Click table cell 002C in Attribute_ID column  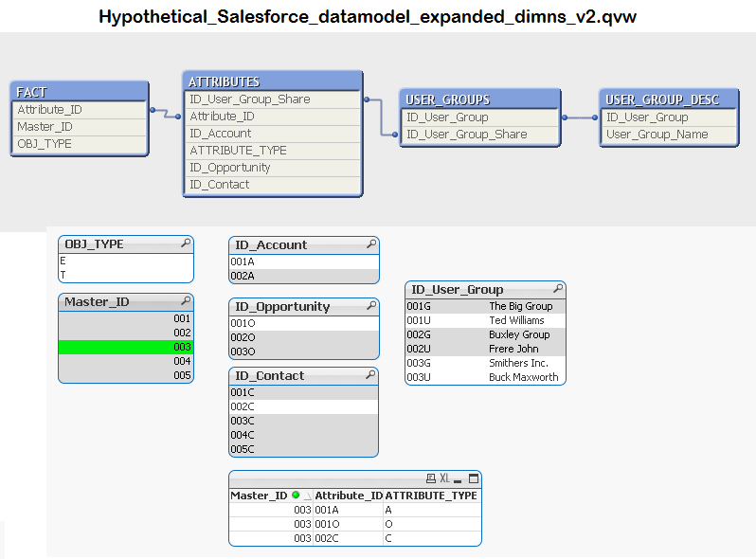coord(349,538)
